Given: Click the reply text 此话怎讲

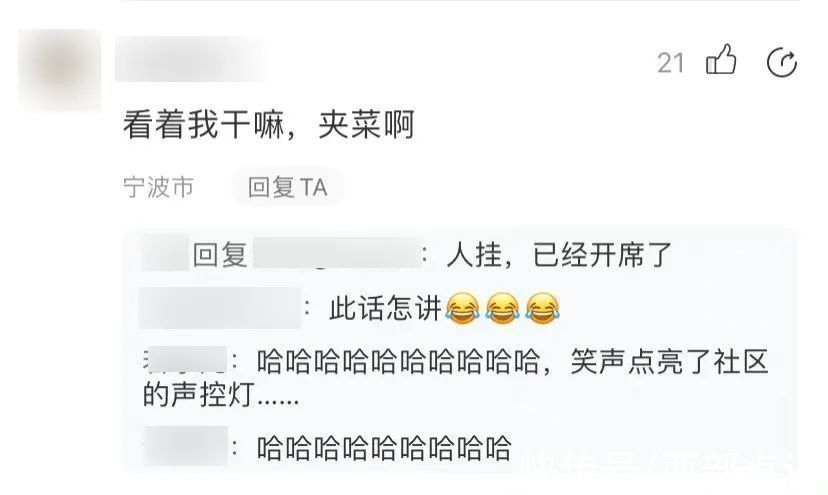Looking at the screenshot, I should point(385,309).
